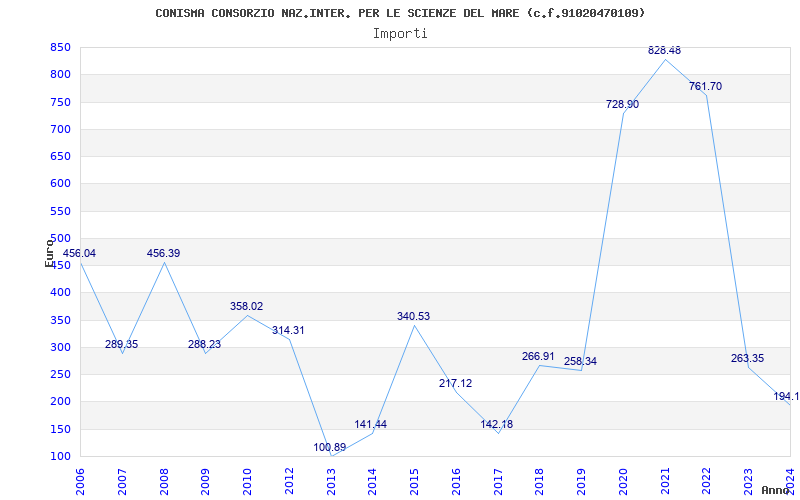The height and width of the screenshot is (500, 800).
Task: Select the 258.34 data label
Action: tap(580, 362)
